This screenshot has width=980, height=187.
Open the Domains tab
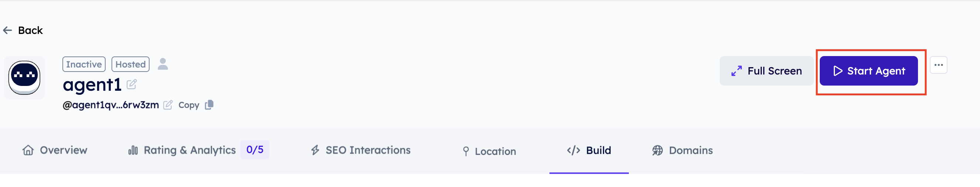click(x=682, y=150)
